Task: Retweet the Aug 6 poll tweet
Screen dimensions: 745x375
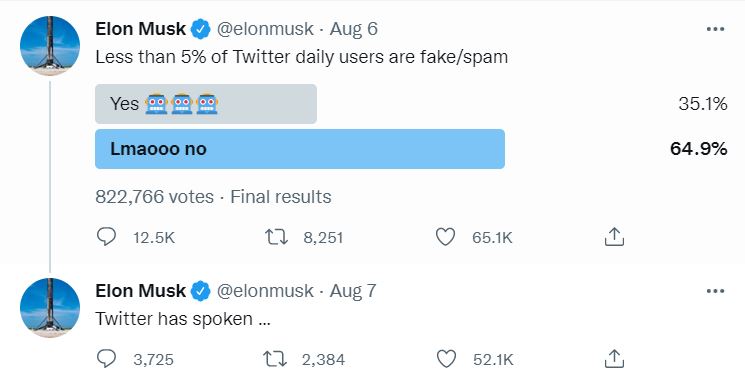Action: click(x=277, y=237)
